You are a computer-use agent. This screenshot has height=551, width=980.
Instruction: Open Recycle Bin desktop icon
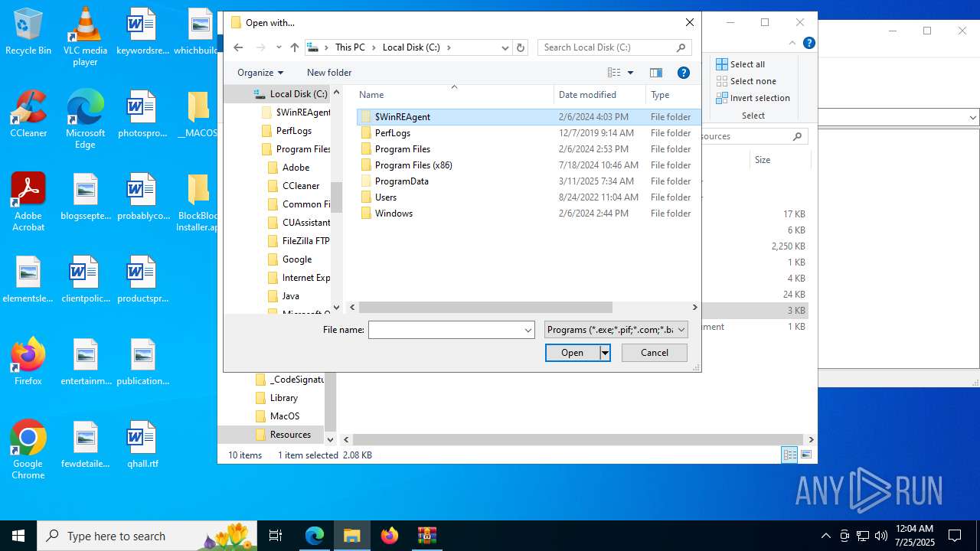pyautogui.click(x=28, y=32)
